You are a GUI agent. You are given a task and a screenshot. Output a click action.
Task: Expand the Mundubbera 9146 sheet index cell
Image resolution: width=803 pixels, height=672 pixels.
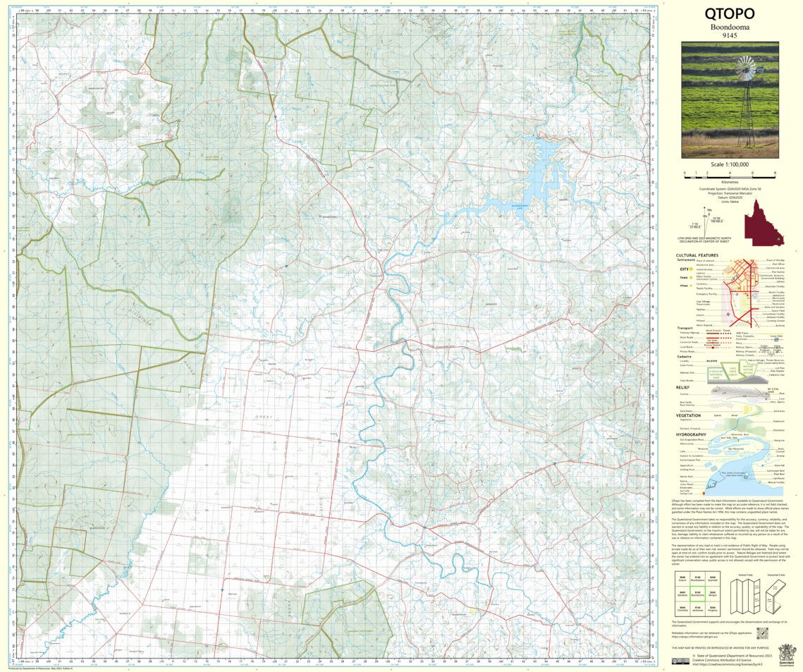(698, 579)
